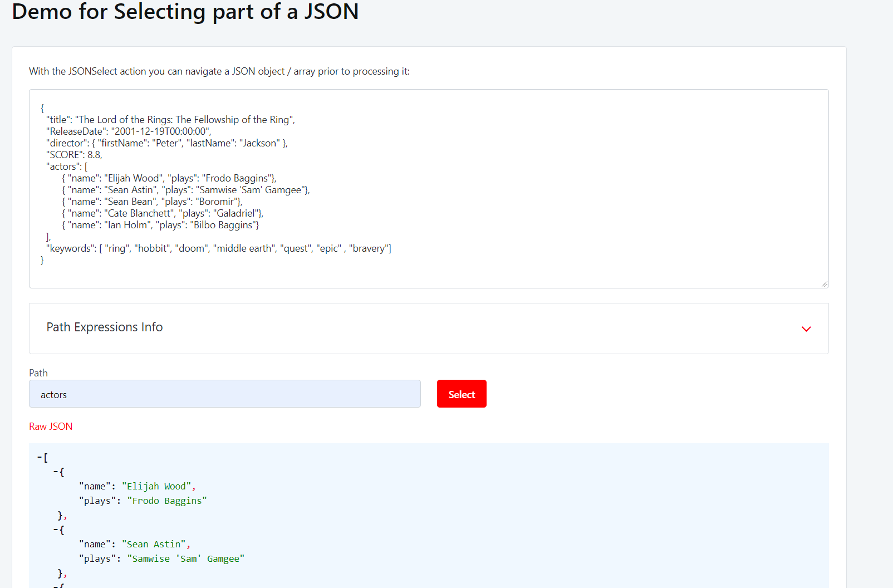Viewport: 893px width, 588px height.
Task: Click the Raw JSON label
Action: [51, 426]
